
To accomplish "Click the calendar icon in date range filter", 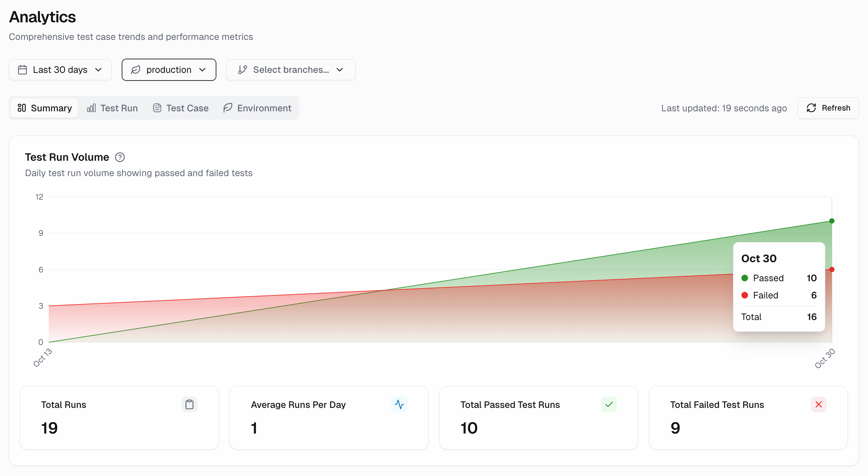I will point(22,70).
